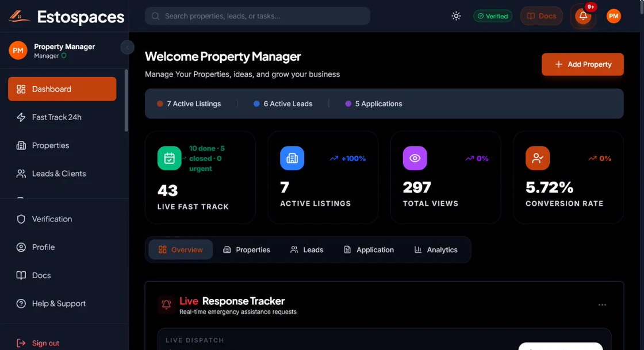
Task: Click the 297 total views value
Action: click(417, 187)
